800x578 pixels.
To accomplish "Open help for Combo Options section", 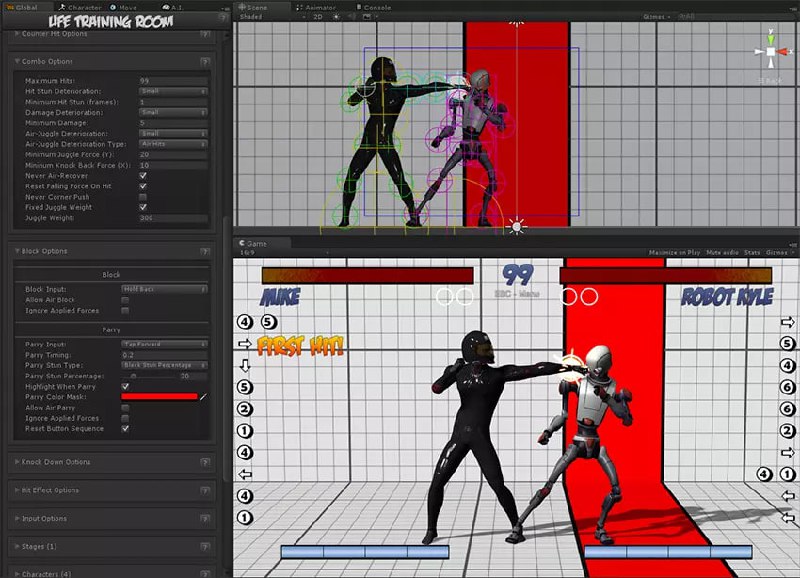I will (x=204, y=62).
